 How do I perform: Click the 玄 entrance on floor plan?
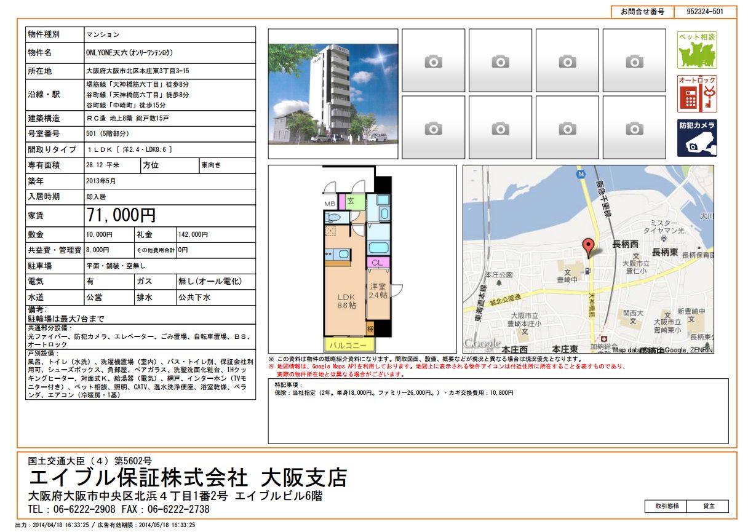point(350,201)
